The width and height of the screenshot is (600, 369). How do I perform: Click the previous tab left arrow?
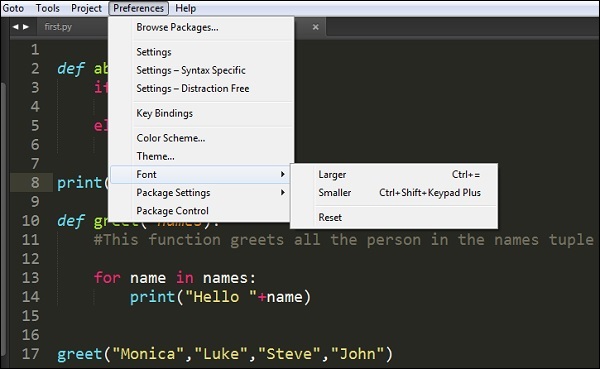(x=15, y=27)
